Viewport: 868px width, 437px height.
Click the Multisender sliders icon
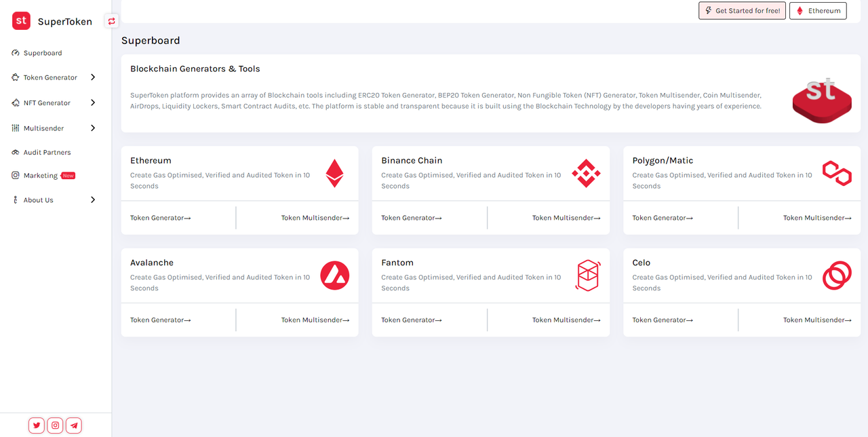16,128
